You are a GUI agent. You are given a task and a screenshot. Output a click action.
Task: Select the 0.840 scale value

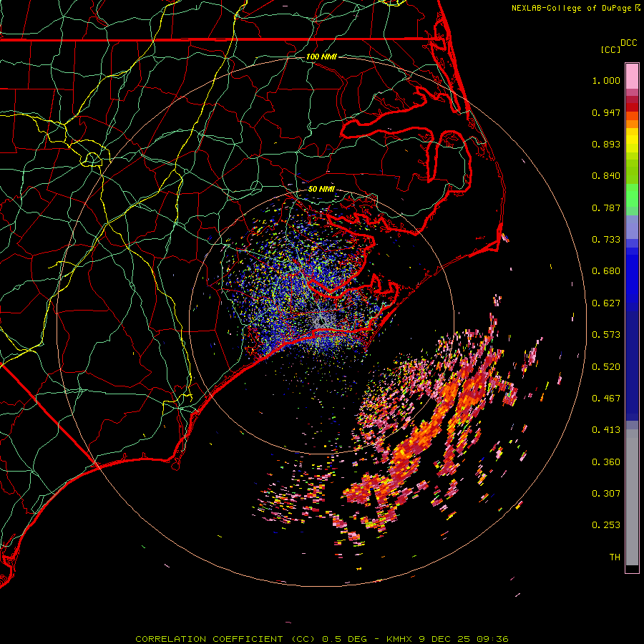point(606,176)
